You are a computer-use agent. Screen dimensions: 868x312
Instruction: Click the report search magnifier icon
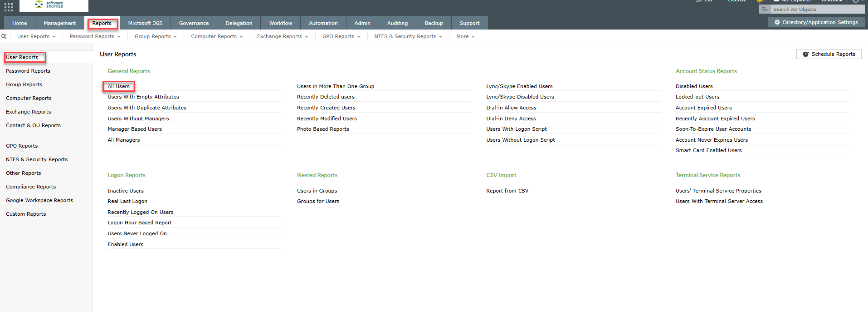[4, 36]
